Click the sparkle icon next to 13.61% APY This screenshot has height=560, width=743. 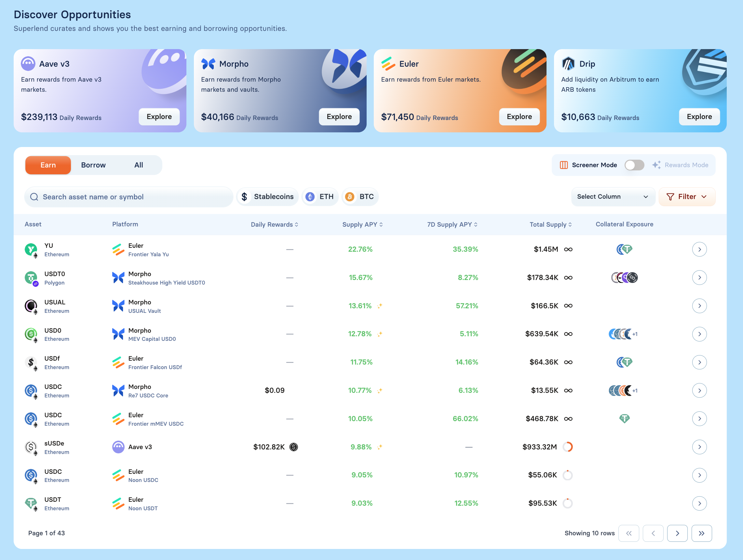click(x=380, y=306)
